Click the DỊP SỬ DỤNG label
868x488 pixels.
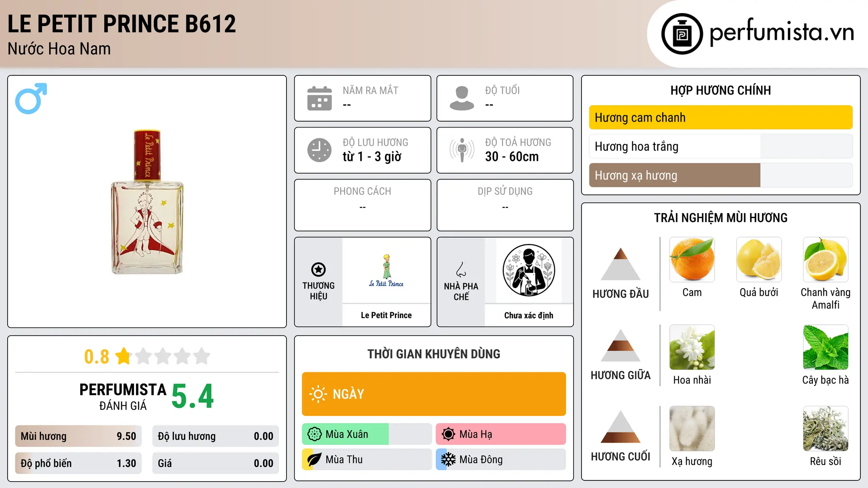point(505,191)
